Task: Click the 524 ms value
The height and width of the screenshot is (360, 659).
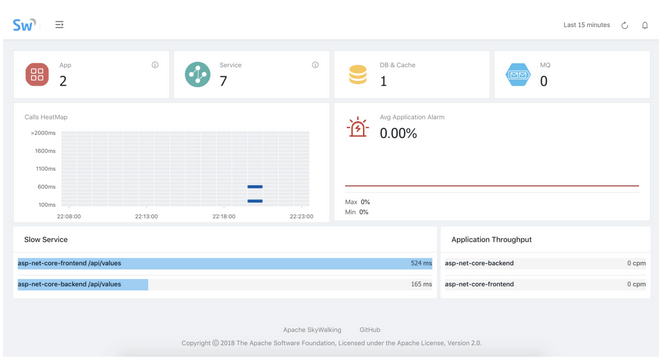Action: point(421,263)
